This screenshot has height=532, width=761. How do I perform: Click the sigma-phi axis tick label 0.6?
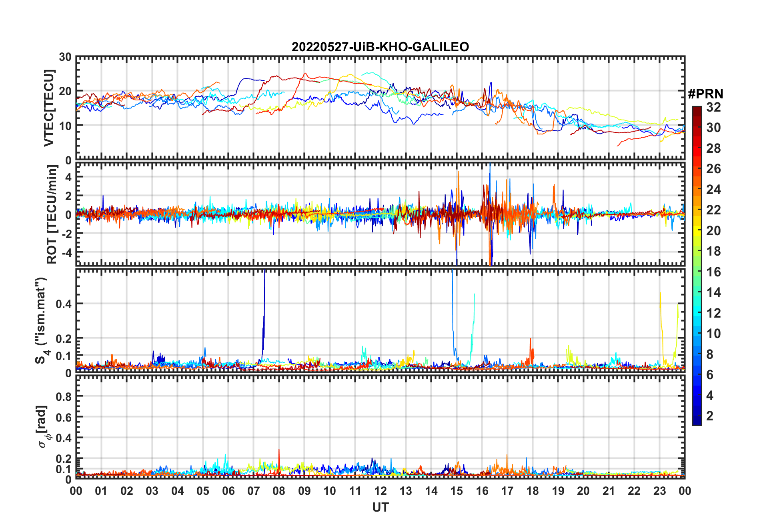(x=64, y=417)
